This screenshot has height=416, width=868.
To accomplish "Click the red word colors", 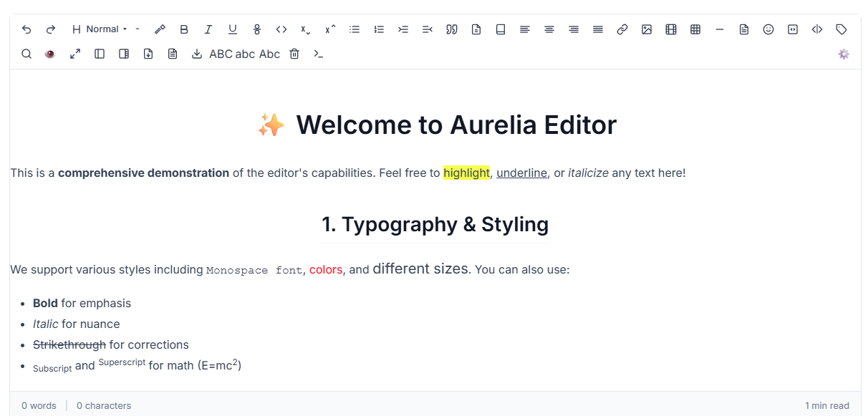I will (x=326, y=270).
